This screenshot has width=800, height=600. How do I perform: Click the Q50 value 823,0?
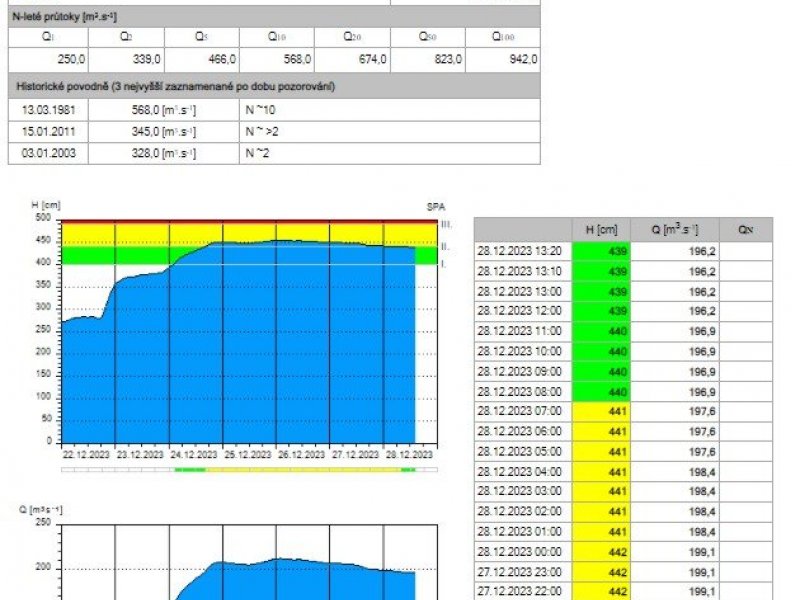pyautogui.click(x=427, y=60)
